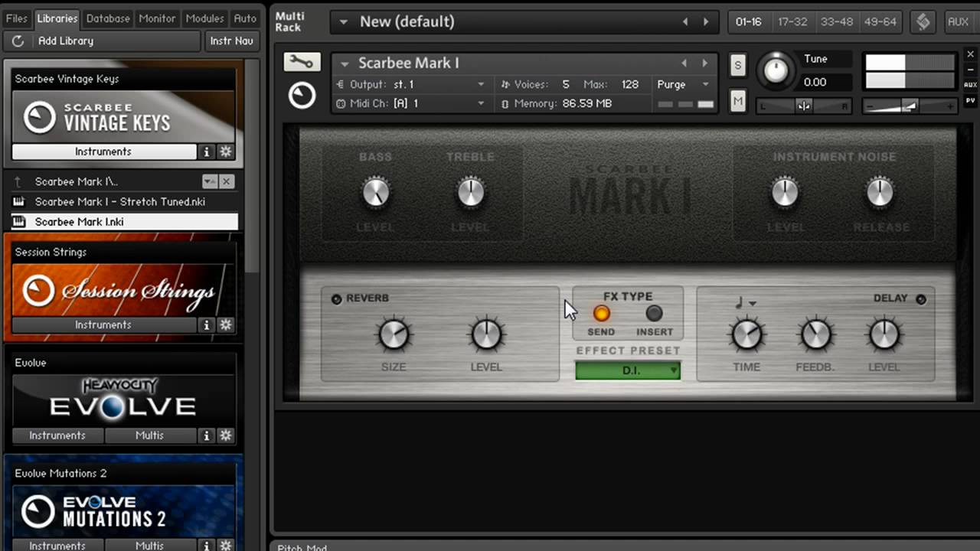980x551 pixels.
Task: Switch to the Modules tab
Action: tap(205, 18)
